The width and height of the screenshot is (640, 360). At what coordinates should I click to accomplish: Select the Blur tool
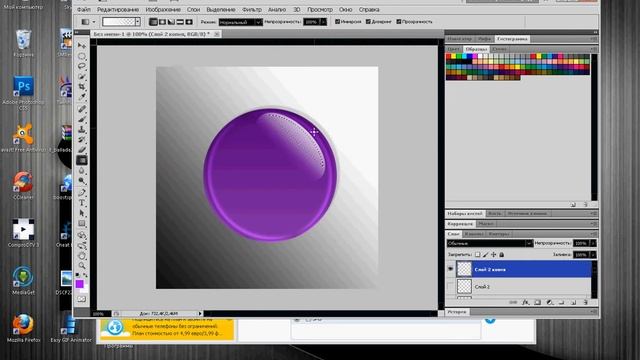(82, 170)
